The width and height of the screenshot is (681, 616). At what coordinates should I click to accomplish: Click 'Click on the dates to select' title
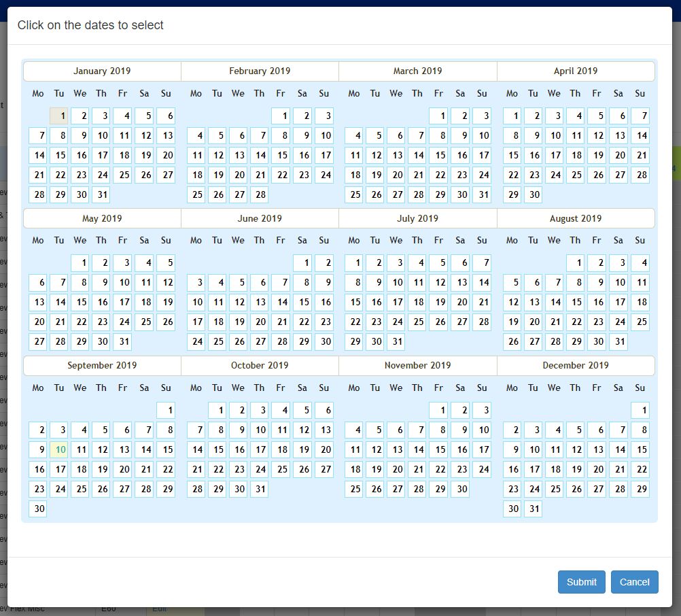point(90,25)
